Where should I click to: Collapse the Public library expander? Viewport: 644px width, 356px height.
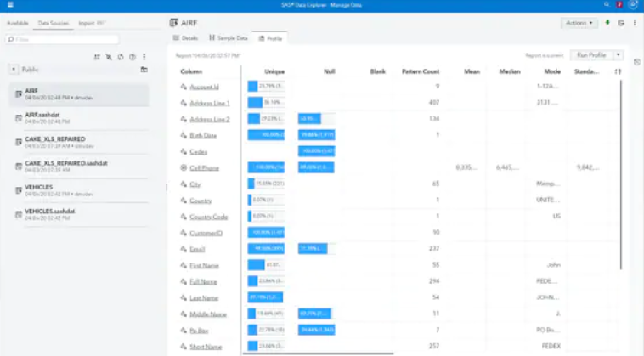click(14, 70)
